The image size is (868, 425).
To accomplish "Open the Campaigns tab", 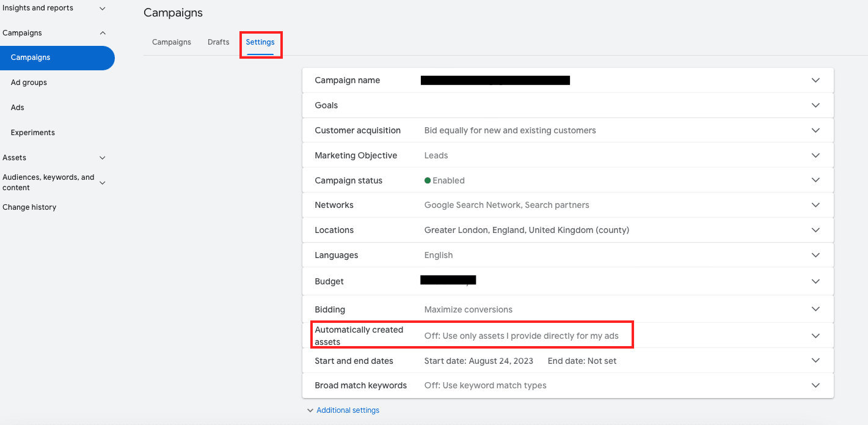I will (x=172, y=42).
